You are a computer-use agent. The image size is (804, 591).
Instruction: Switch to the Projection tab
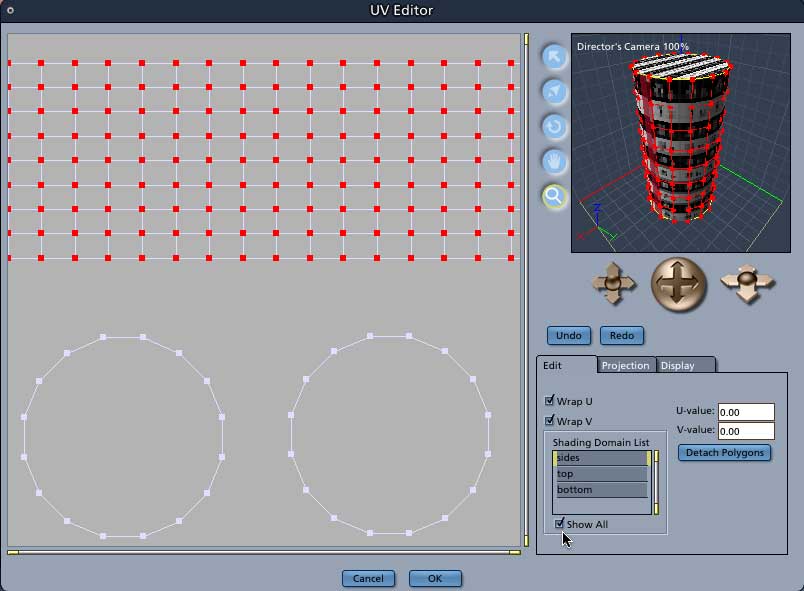[625, 365]
